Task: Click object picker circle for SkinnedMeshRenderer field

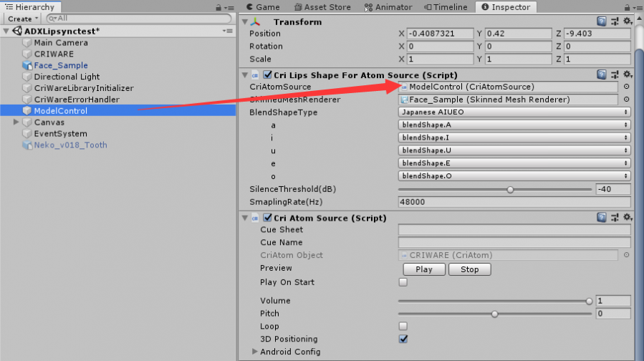Action: point(626,100)
